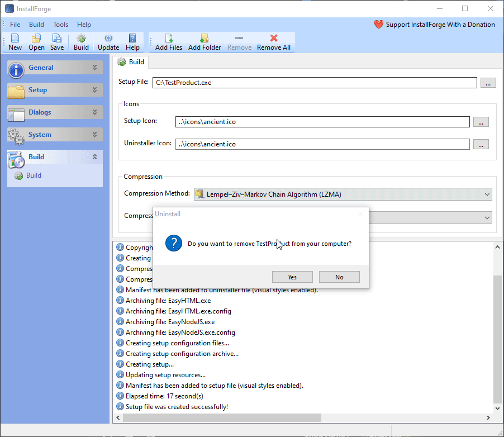Viewport: 504px width, 437px height.
Task: Expand the System sidebar section
Action: coord(94,135)
